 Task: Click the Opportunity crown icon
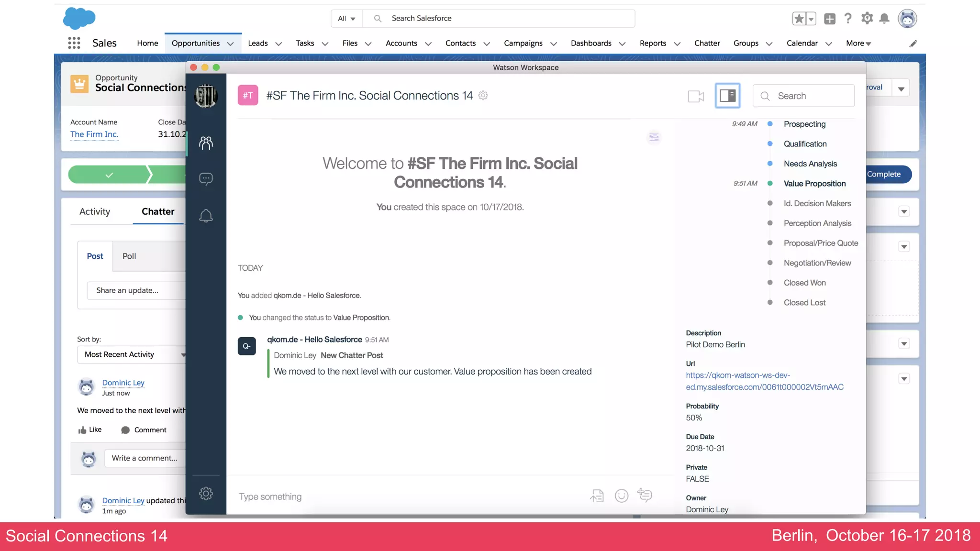point(79,84)
